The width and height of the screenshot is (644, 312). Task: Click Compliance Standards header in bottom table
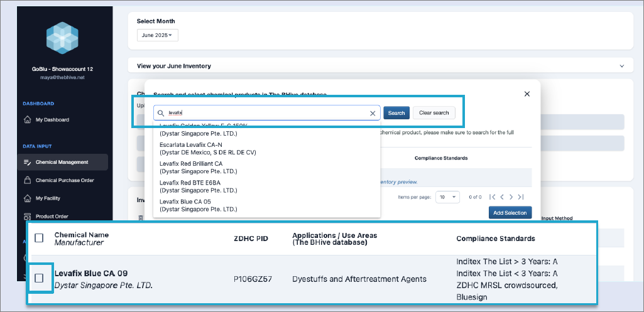[x=496, y=239]
